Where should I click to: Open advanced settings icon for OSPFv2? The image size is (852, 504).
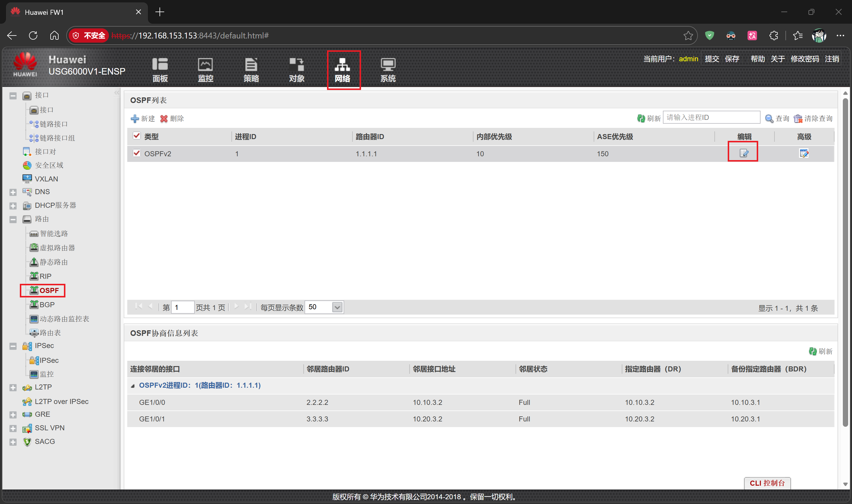click(x=803, y=153)
